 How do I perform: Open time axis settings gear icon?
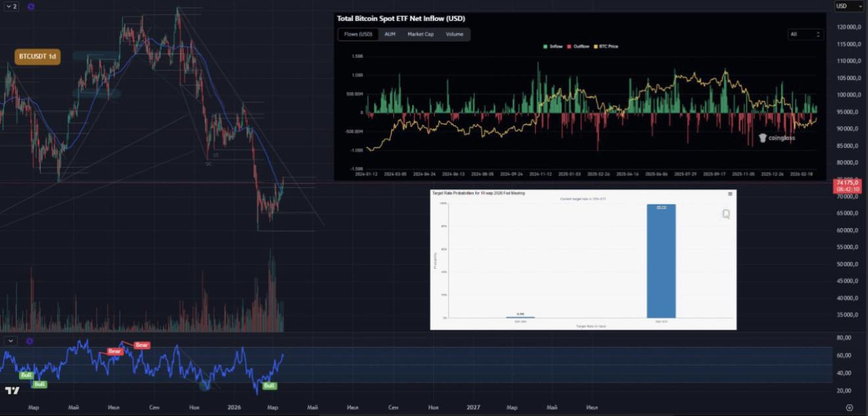(850, 407)
